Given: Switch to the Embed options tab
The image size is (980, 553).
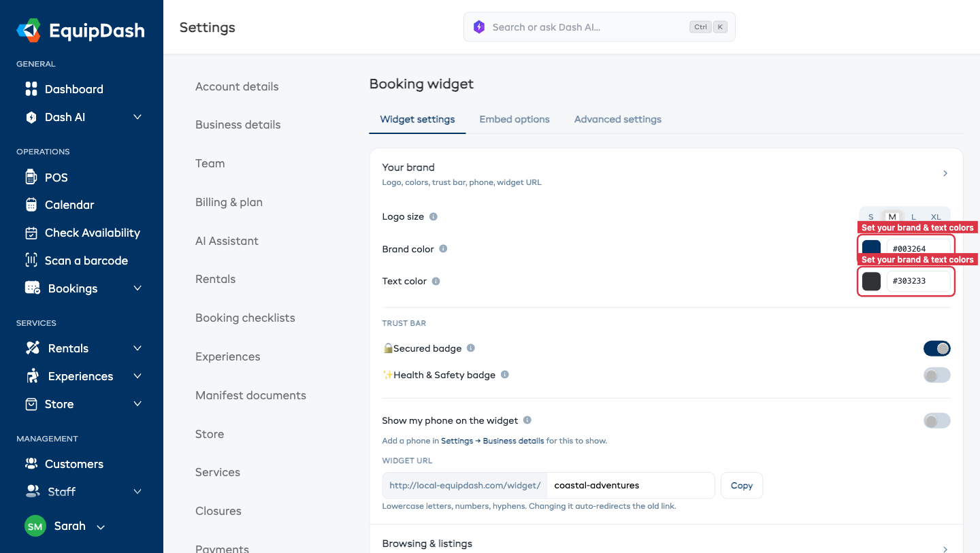Looking at the screenshot, I should [514, 120].
